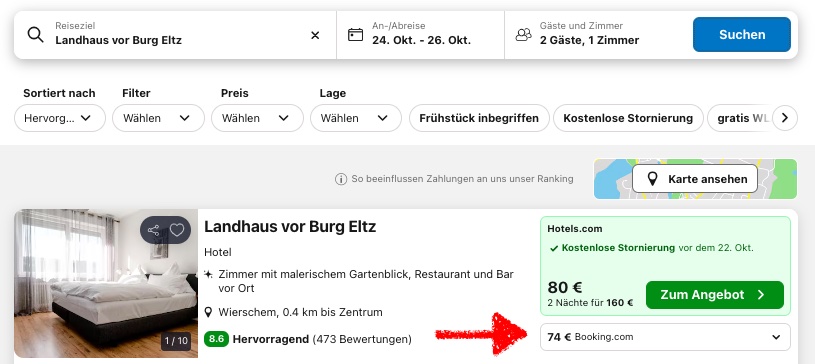Click the map pin icon in Karte ansehen

(x=652, y=179)
